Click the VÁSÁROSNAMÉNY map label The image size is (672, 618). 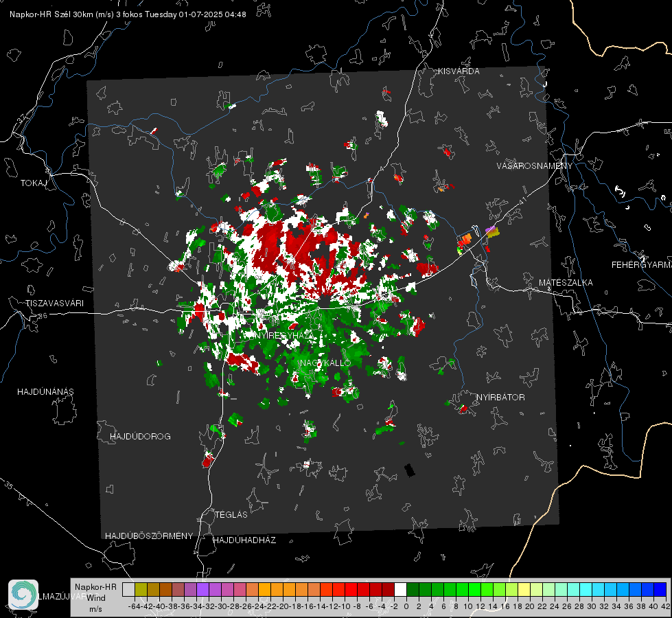pyautogui.click(x=535, y=166)
